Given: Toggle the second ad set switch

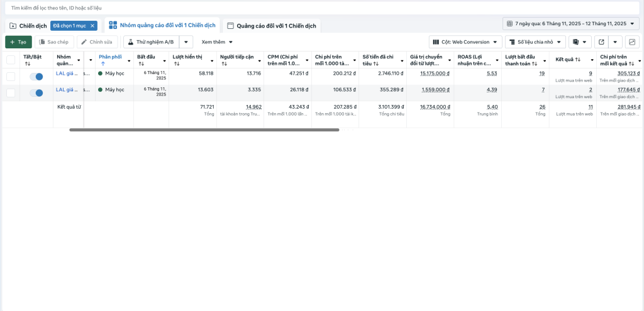Looking at the screenshot, I should click(36, 93).
